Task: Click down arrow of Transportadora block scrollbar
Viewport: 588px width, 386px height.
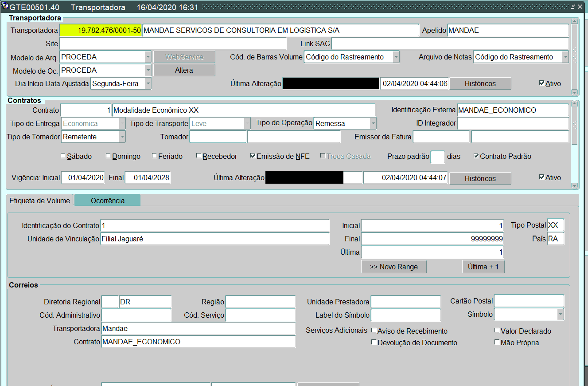Action: pos(575,92)
